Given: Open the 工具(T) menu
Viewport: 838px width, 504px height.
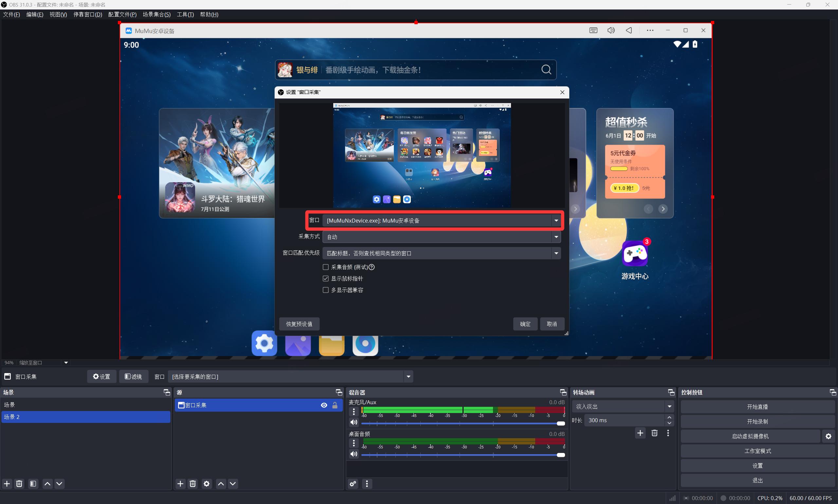Looking at the screenshot, I should pos(185,14).
